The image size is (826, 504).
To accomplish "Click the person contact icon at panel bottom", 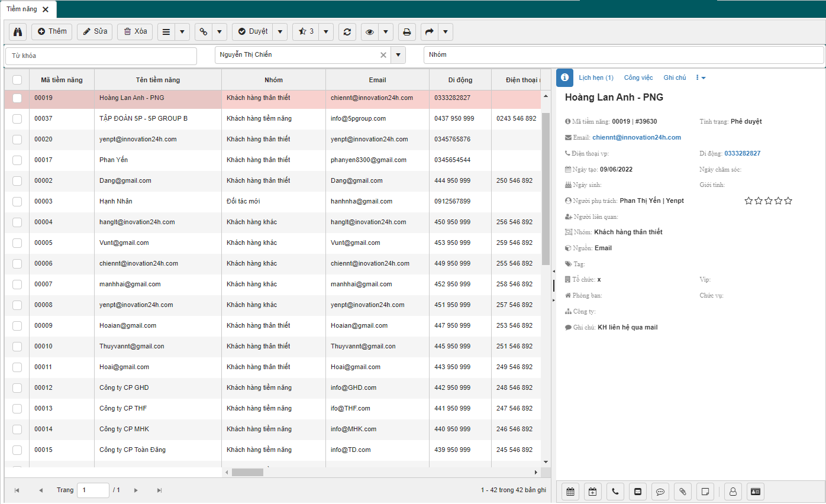I will click(x=733, y=491).
